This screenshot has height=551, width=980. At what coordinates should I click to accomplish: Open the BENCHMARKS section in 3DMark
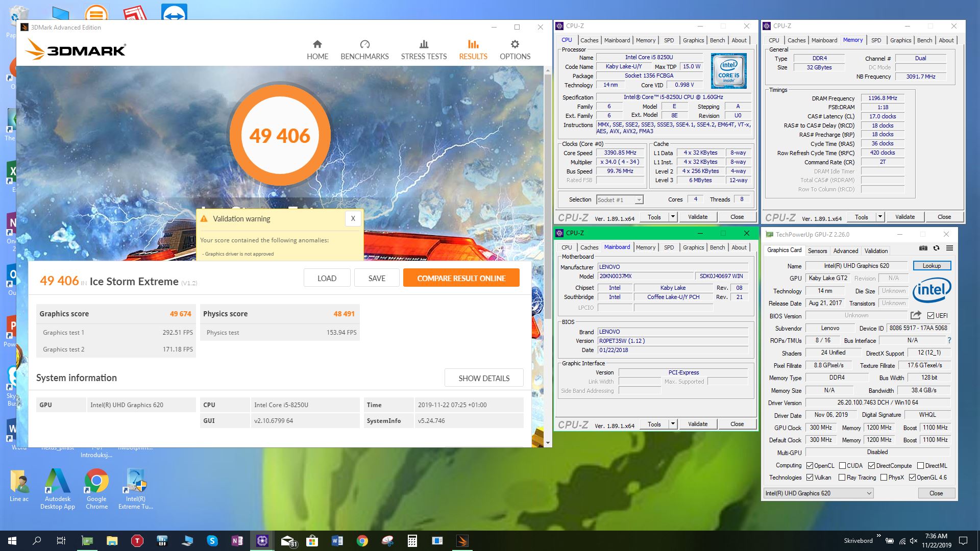(364, 50)
